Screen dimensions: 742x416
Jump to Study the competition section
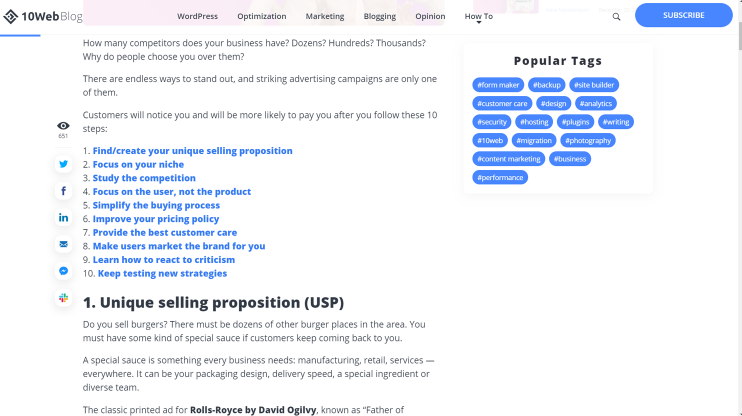[144, 178]
